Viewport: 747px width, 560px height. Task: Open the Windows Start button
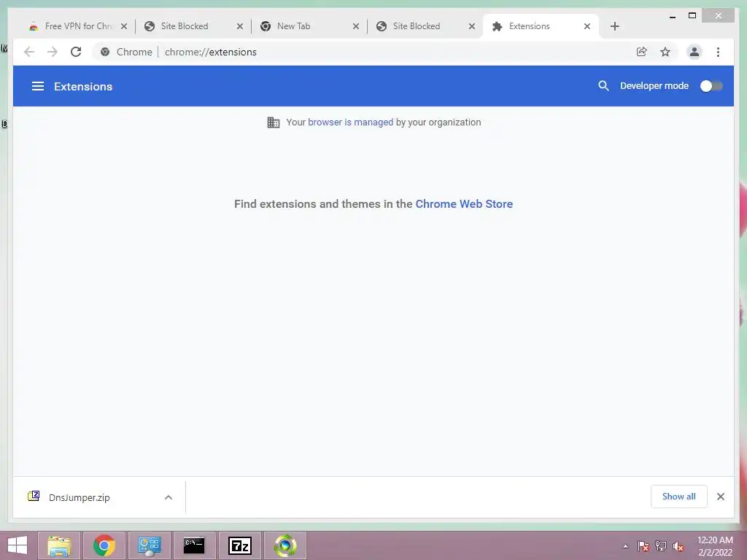(x=18, y=545)
